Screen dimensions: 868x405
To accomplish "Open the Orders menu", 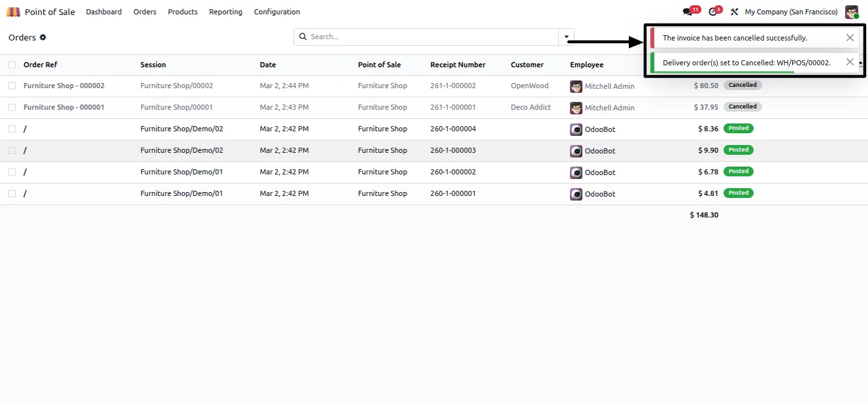I will 144,12.
